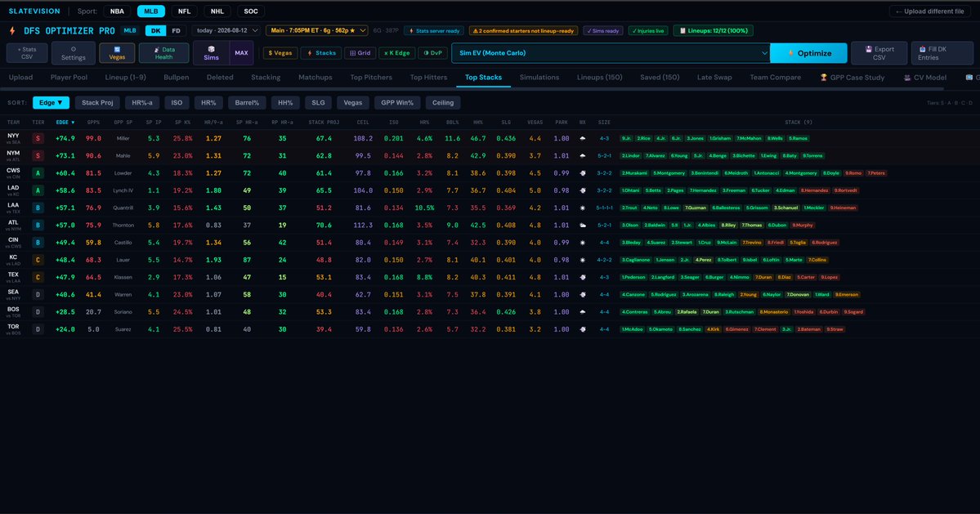This screenshot has width=980, height=514.
Task: Switch to the Top Pitchers tab
Action: [371, 78]
